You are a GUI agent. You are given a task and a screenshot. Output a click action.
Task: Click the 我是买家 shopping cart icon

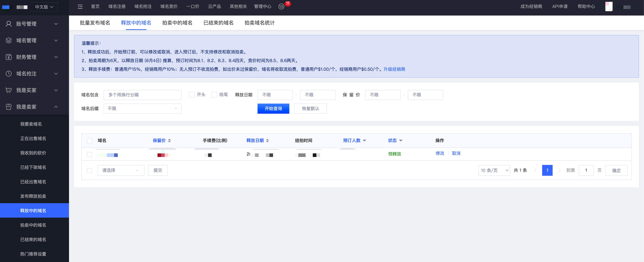coord(9,90)
